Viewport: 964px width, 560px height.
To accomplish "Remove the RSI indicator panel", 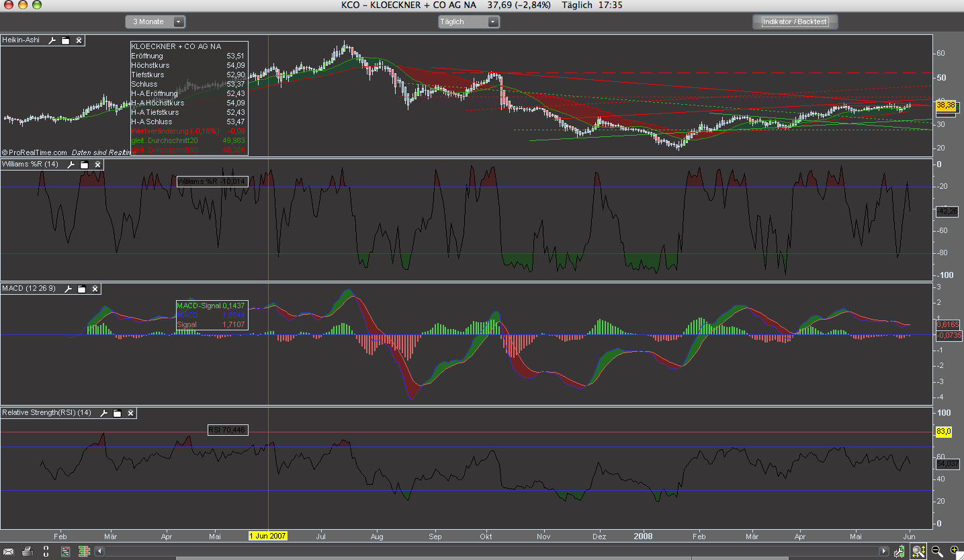I will [131, 413].
